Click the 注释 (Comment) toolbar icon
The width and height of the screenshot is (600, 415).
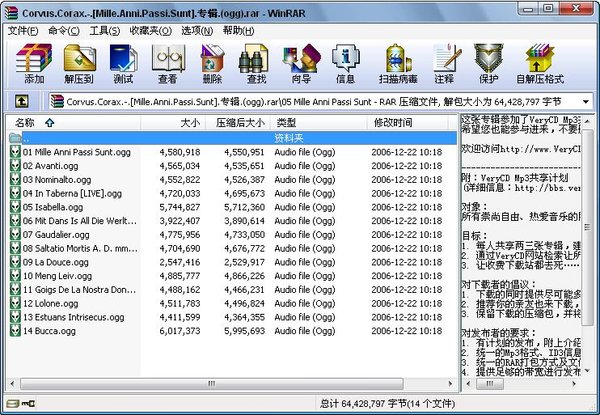pyautogui.click(x=446, y=58)
